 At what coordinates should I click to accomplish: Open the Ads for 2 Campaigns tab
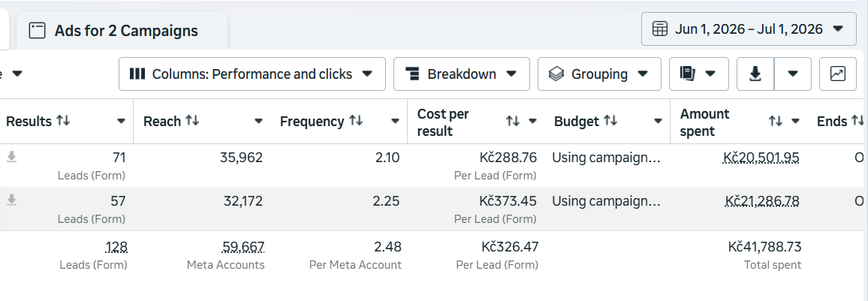click(x=122, y=31)
